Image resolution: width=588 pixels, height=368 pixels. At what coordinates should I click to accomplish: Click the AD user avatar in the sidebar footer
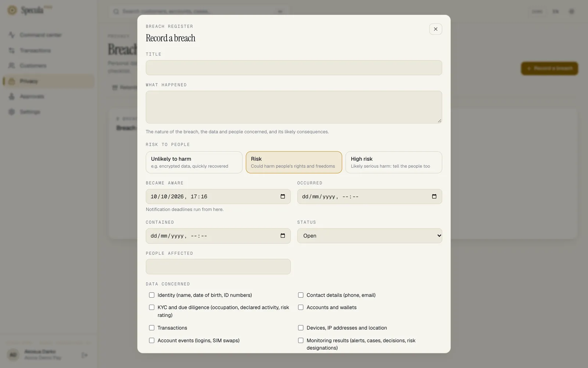coord(13,355)
